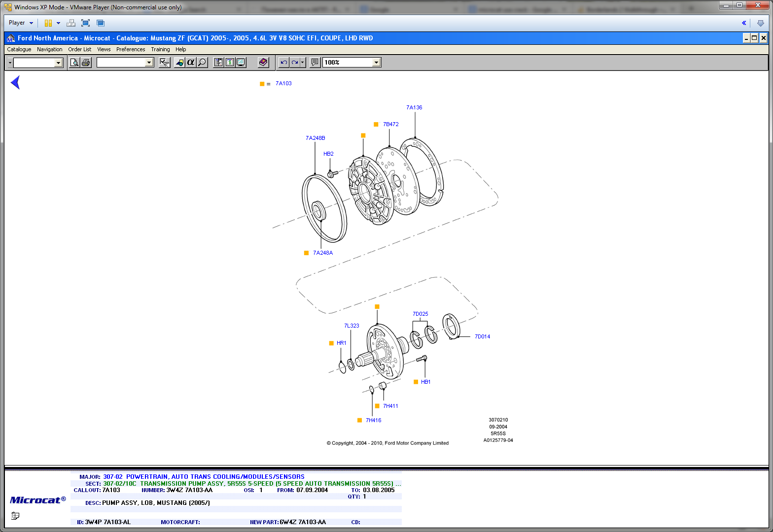Select the 7A136 callout label

(x=414, y=107)
